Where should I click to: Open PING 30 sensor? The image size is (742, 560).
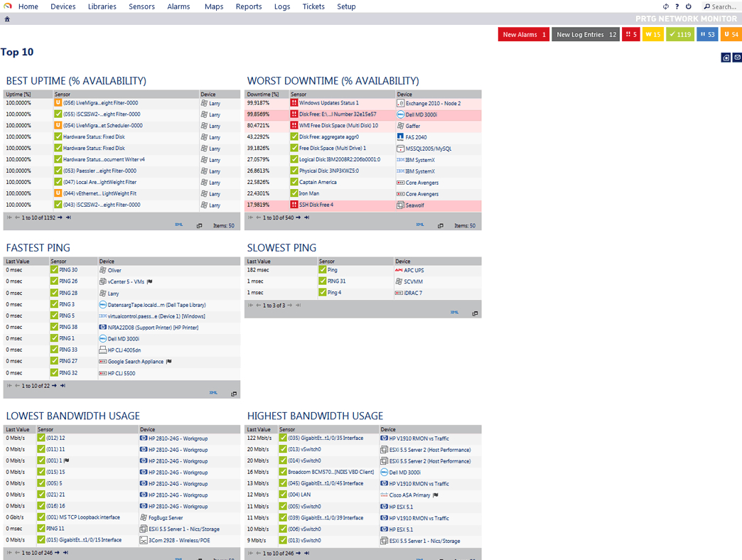click(x=68, y=269)
